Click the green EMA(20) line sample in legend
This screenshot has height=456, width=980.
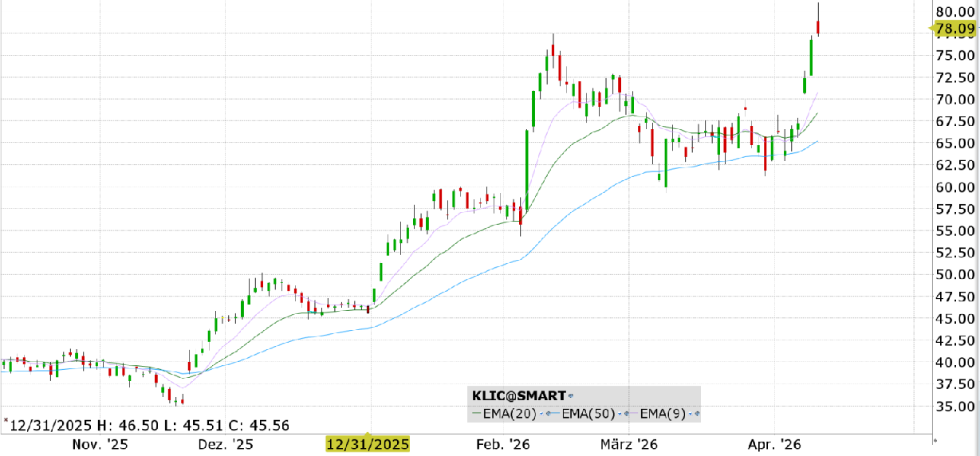(x=476, y=413)
